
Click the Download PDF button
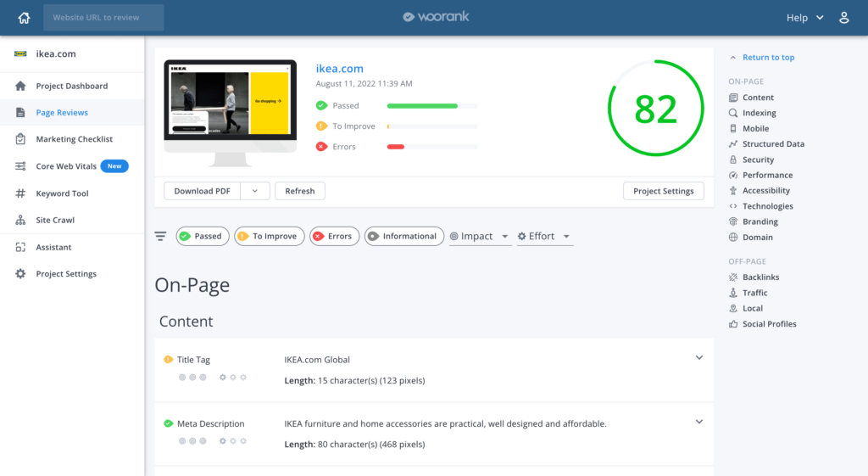pyautogui.click(x=202, y=191)
